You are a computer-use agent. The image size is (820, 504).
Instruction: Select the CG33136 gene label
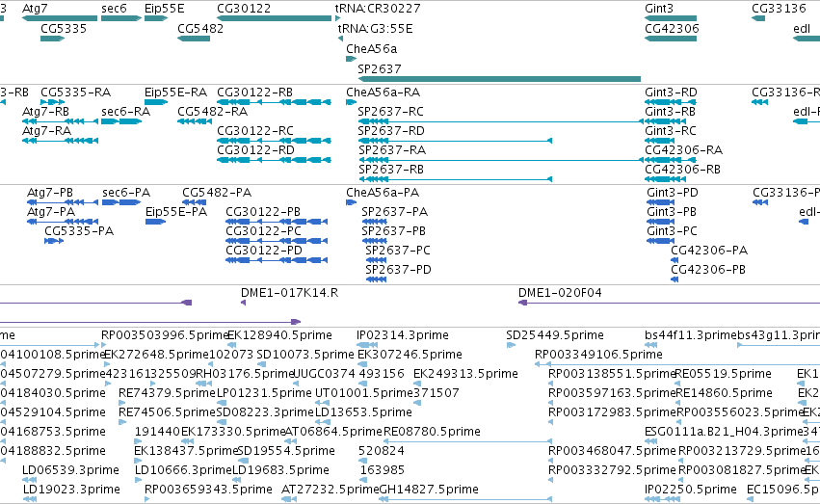click(x=780, y=9)
